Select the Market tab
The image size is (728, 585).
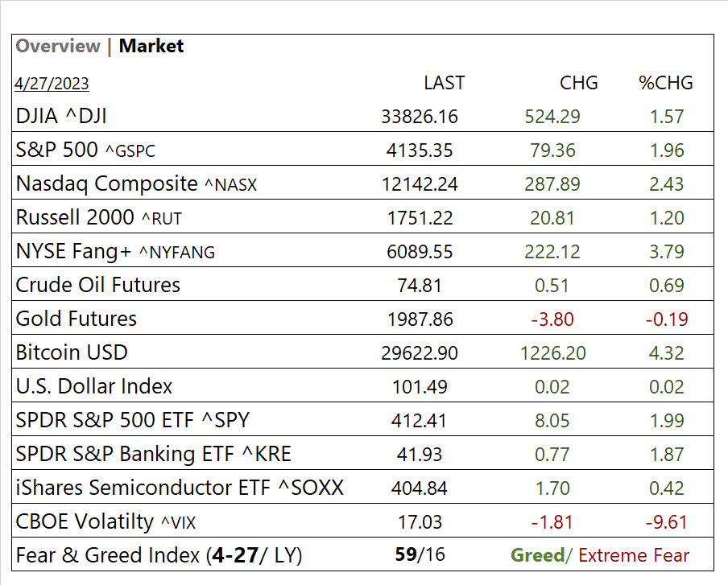151,47
